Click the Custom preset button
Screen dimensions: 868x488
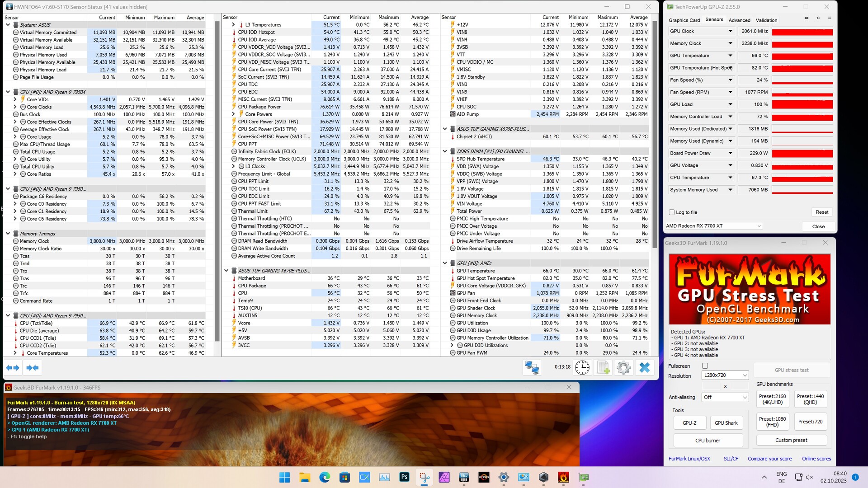pyautogui.click(x=791, y=440)
